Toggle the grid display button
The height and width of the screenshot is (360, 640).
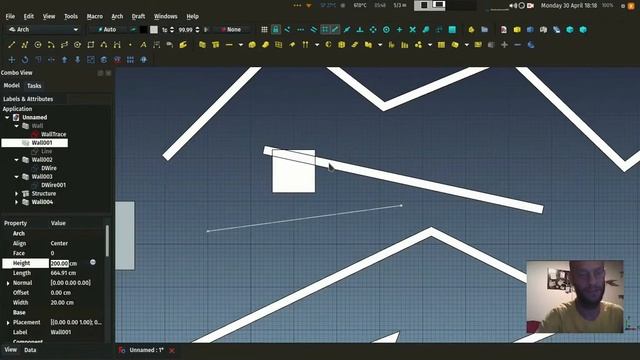(264, 29)
